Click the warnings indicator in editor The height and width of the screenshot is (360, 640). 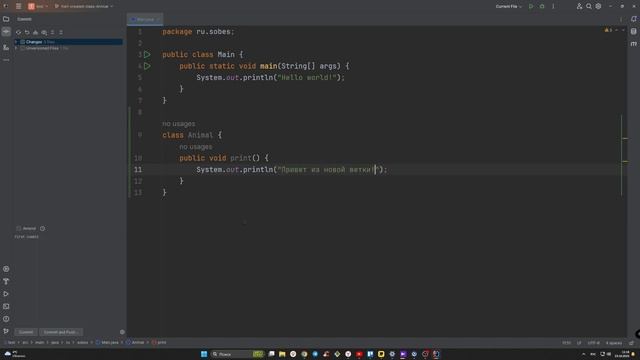coord(608,30)
